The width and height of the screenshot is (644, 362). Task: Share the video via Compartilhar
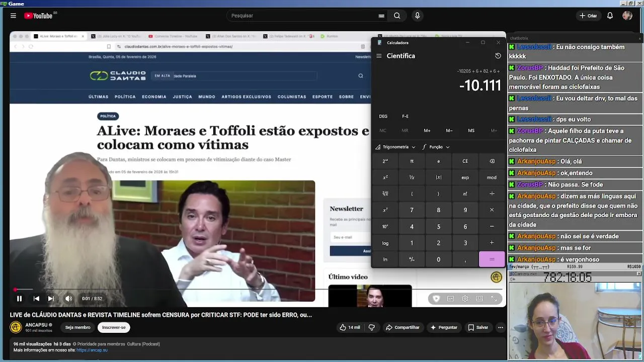tap(402, 327)
